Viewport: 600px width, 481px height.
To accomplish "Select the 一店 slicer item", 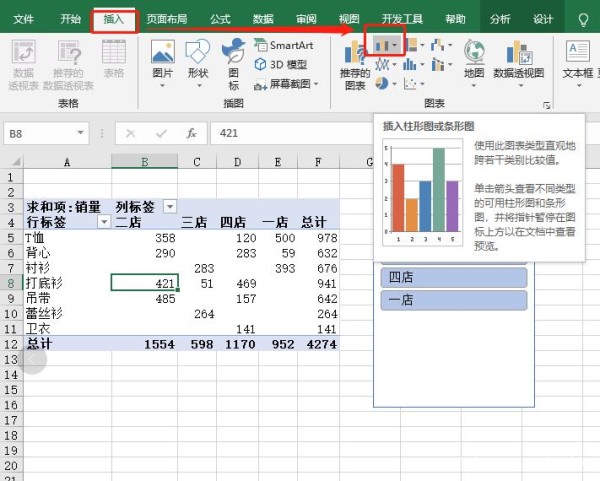I will [454, 300].
